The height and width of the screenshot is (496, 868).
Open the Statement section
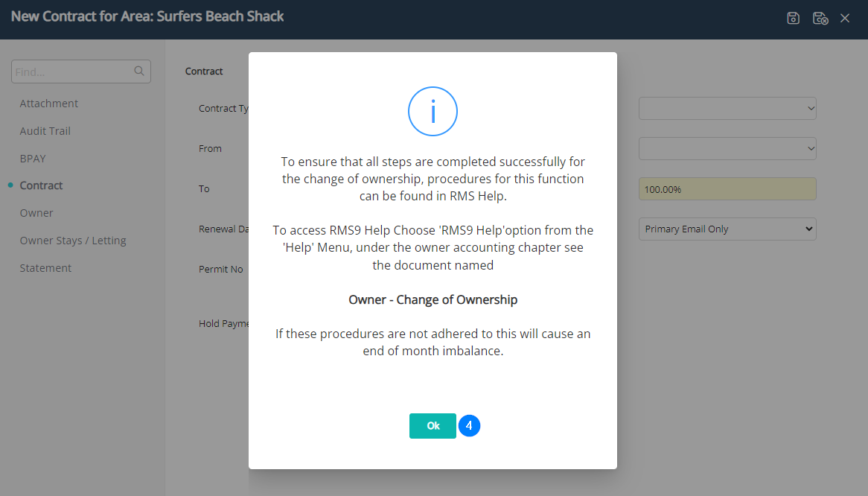[x=45, y=268]
